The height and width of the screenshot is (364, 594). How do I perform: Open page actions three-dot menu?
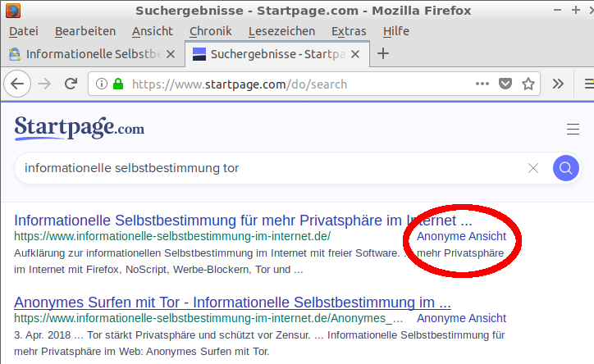pyautogui.click(x=482, y=84)
